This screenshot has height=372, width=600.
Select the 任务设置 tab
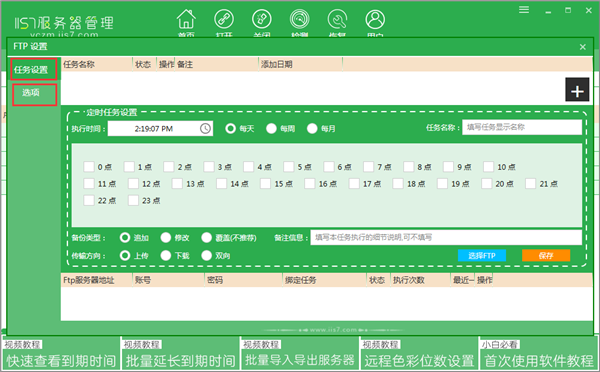point(34,69)
